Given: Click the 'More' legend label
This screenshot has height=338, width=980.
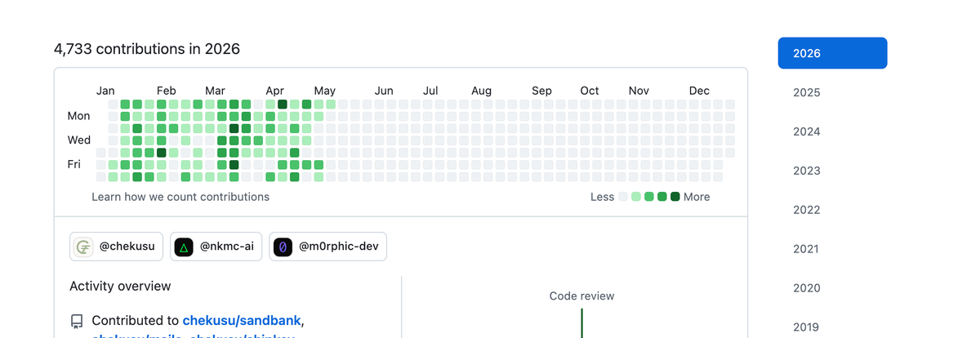Looking at the screenshot, I should tap(697, 197).
